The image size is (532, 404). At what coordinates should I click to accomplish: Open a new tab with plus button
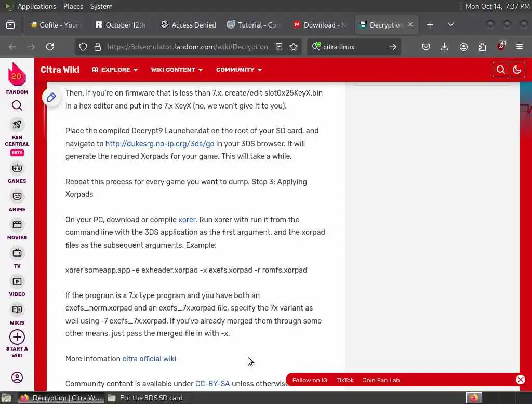pos(430,25)
